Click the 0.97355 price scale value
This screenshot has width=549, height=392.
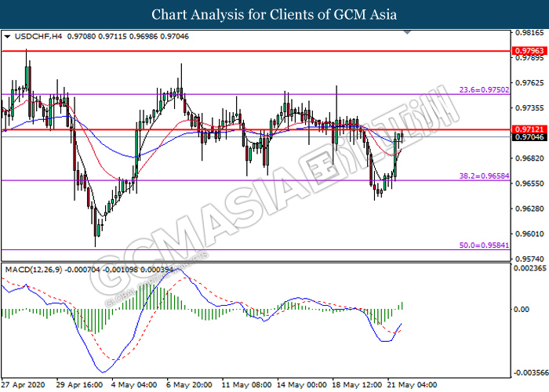(x=529, y=108)
